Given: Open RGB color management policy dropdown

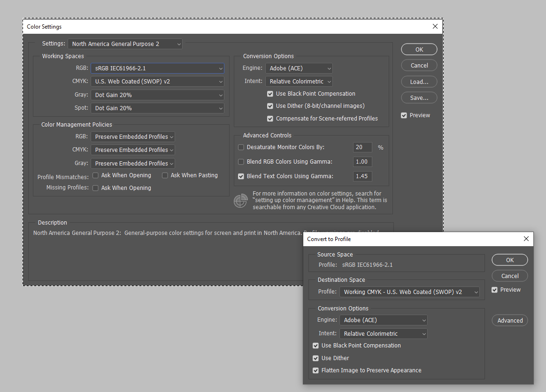Looking at the screenshot, I should 132,137.
